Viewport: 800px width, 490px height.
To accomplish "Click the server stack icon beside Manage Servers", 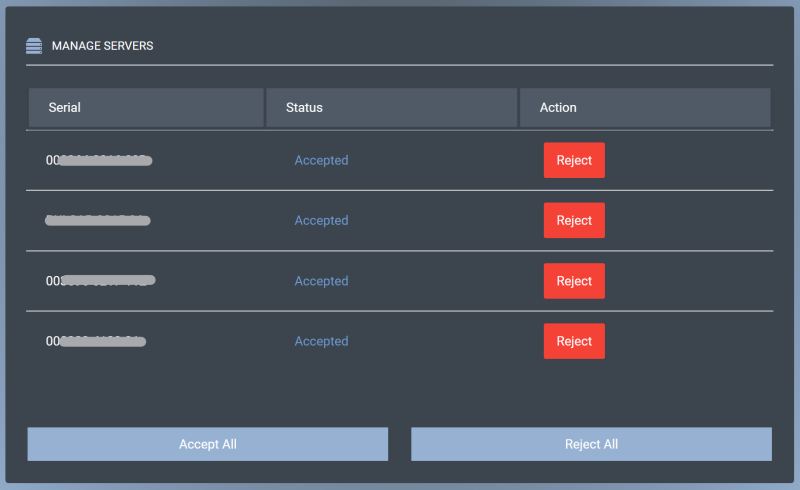I will 34,45.
